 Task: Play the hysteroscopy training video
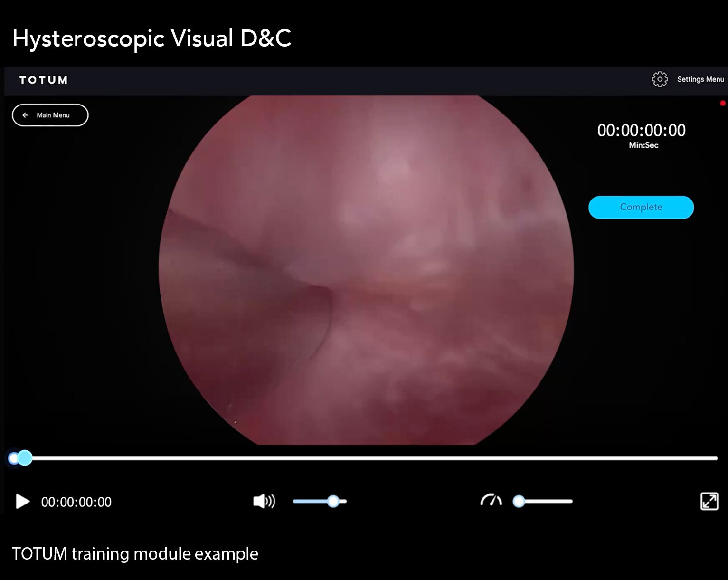22,502
